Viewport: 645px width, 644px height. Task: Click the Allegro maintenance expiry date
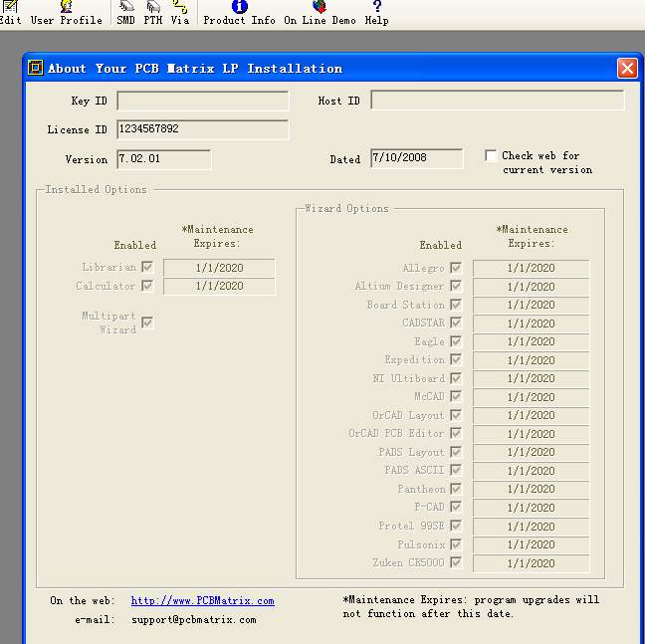pos(532,268)
